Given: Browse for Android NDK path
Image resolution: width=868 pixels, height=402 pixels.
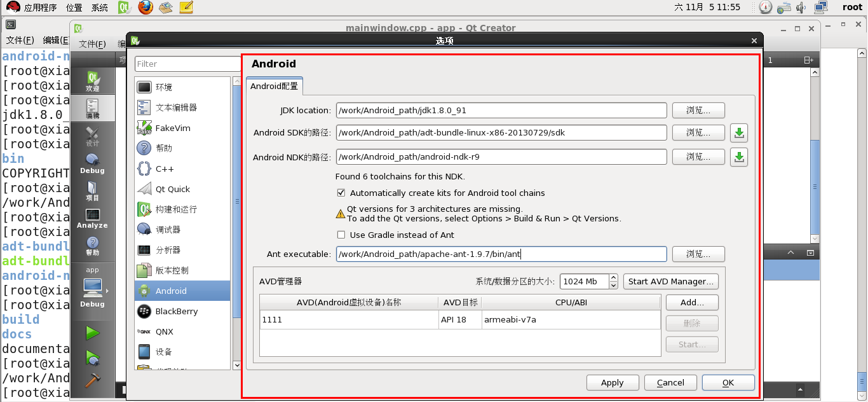Looking at the screenshot, I should click(x=698, y=156).
